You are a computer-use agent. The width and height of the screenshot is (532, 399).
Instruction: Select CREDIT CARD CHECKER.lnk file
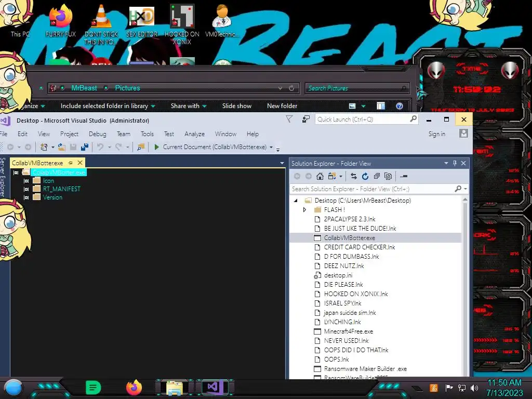click(360, 247)
